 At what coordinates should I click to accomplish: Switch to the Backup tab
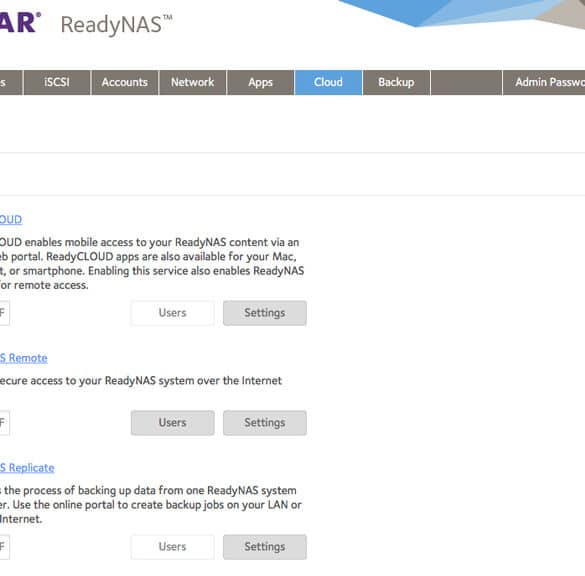396,82
